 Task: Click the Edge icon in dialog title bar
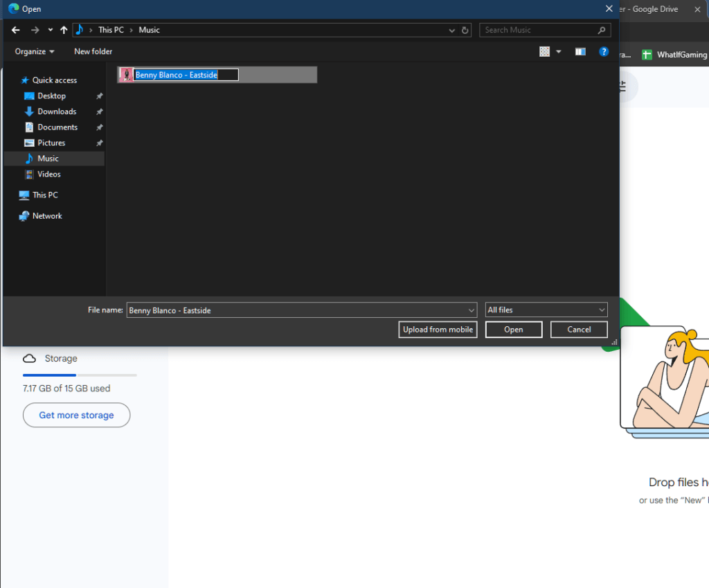pos(14,8)
